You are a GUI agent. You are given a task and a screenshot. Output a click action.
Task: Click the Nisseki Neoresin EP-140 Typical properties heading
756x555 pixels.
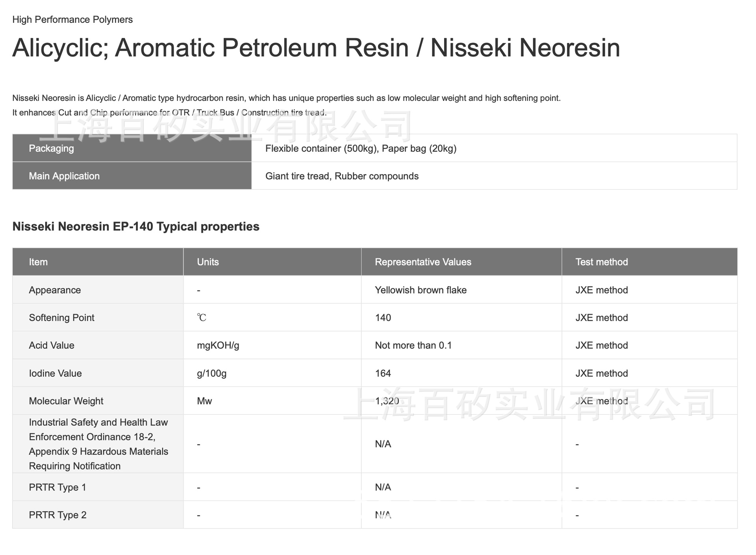tap(136, 226)
